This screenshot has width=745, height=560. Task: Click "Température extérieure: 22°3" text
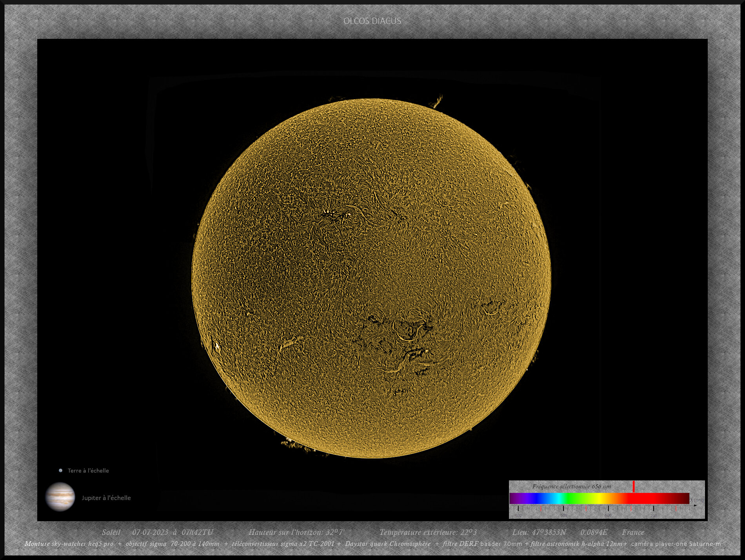(x=428, y=532)
